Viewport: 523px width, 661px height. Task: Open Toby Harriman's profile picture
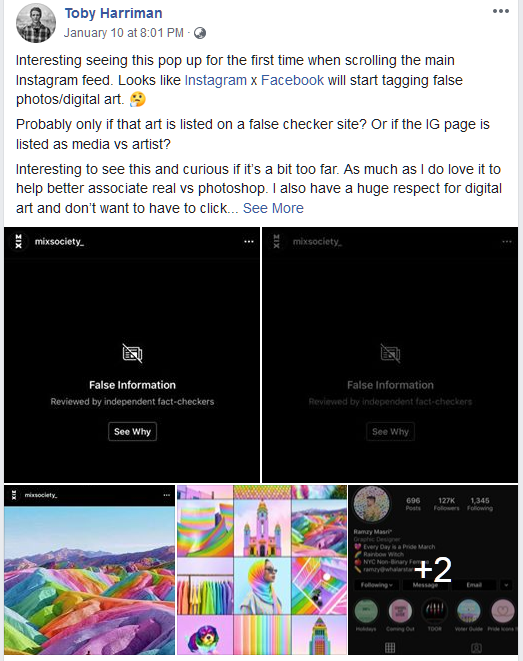pos(36,23)
